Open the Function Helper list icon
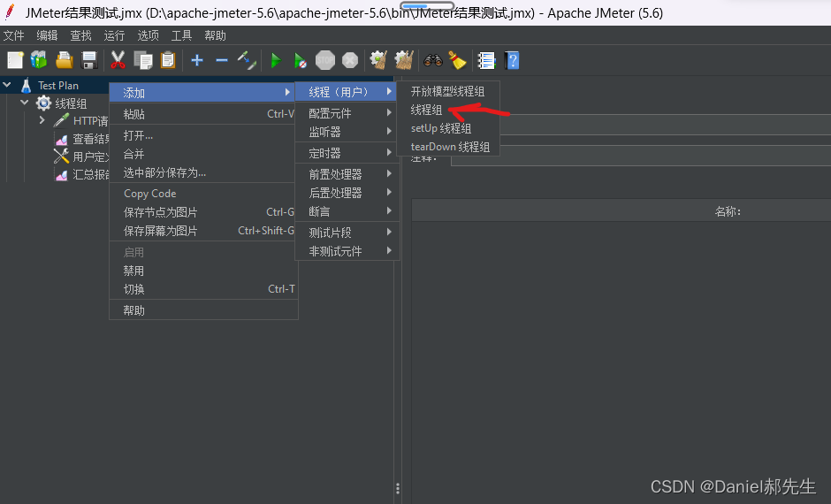The height and width of the screenshot is (504, 831). [x=486, y=60]
